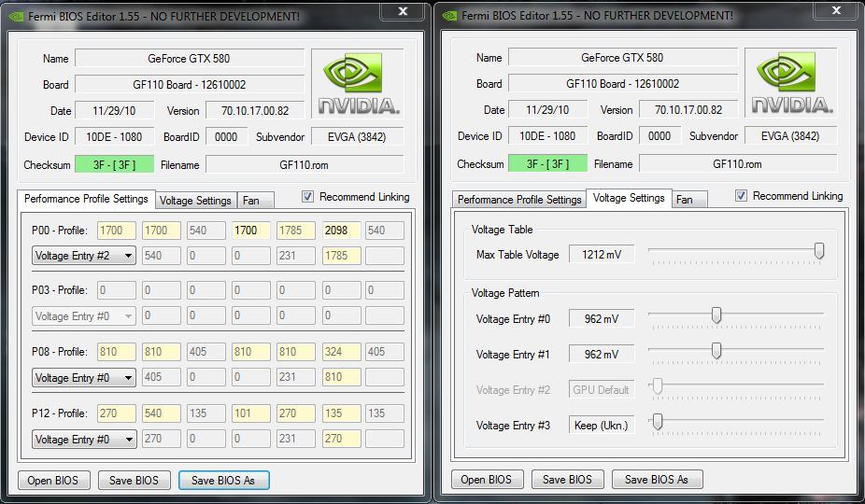Click Save BIOS As in right window
Viewport: 865px width, 504px height.
point(657,479)
